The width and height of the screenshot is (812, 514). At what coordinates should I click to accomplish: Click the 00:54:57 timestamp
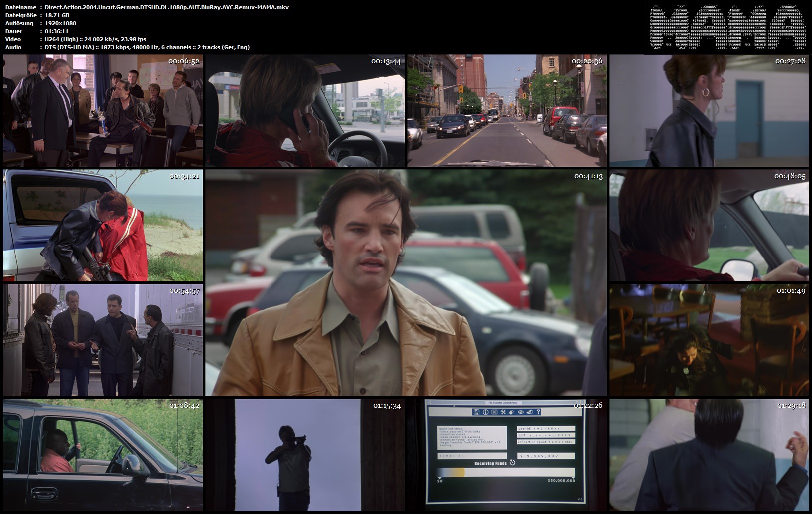click(x=184, y=291)
